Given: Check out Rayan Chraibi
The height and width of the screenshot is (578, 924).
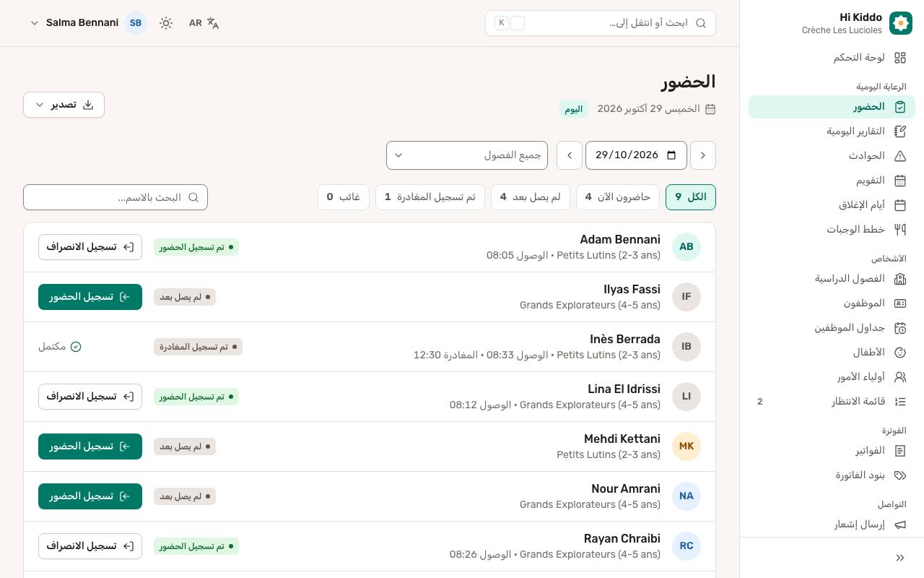Looking at the screenshot, I should pyautogui.click(x=90, y=546).
